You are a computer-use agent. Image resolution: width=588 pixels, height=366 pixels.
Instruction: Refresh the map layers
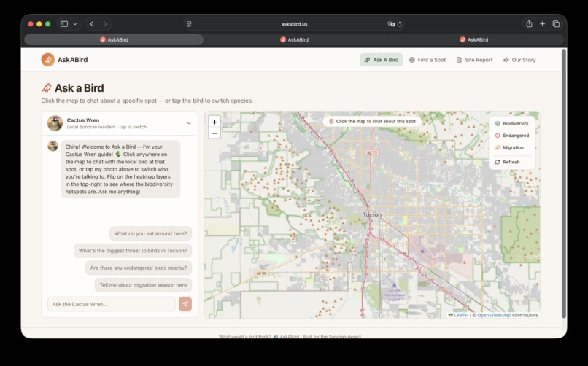512,162
